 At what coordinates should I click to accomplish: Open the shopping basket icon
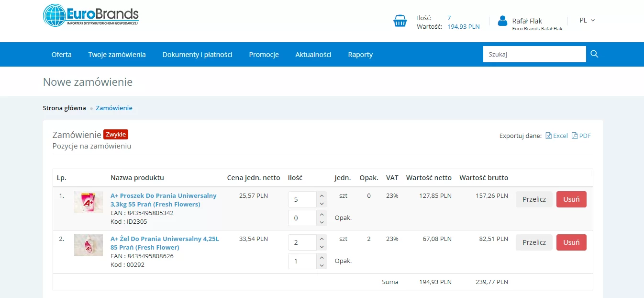point(400,21)
